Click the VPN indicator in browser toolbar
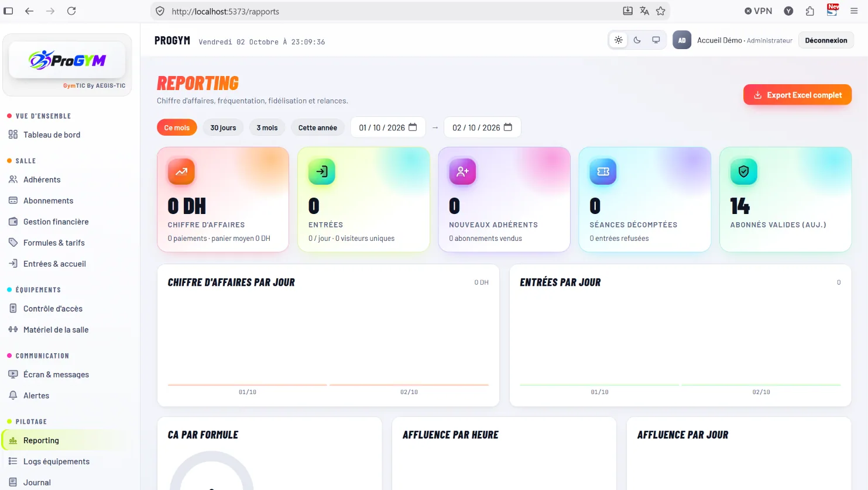Screen dimensions: 868x490 coord(759,11)
